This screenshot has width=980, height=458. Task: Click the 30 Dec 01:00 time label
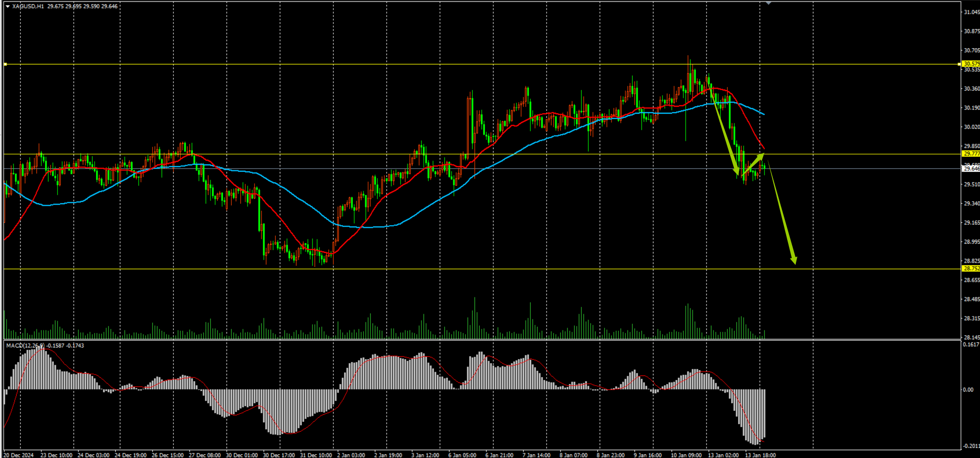pyautogui.click(x=242, y=455)
